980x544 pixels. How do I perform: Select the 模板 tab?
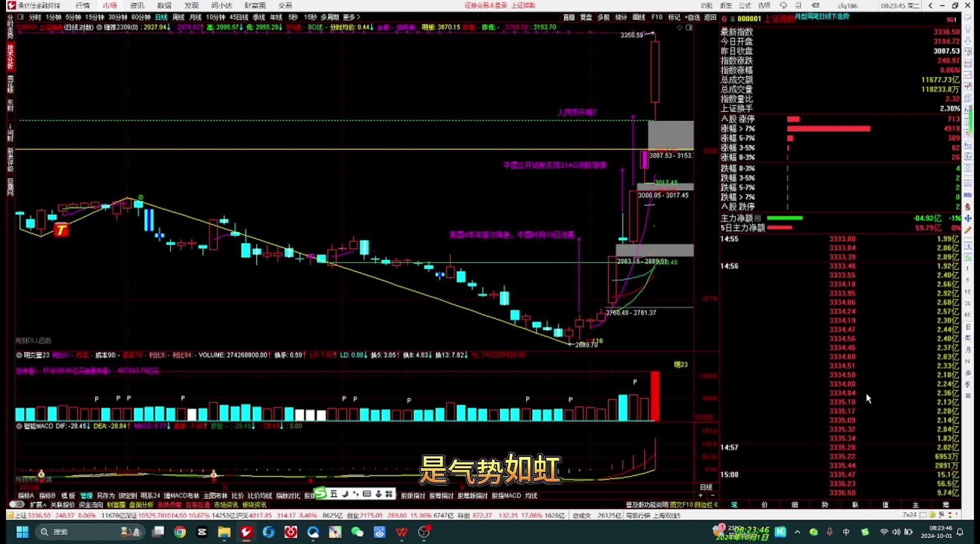tap(68, 496)
